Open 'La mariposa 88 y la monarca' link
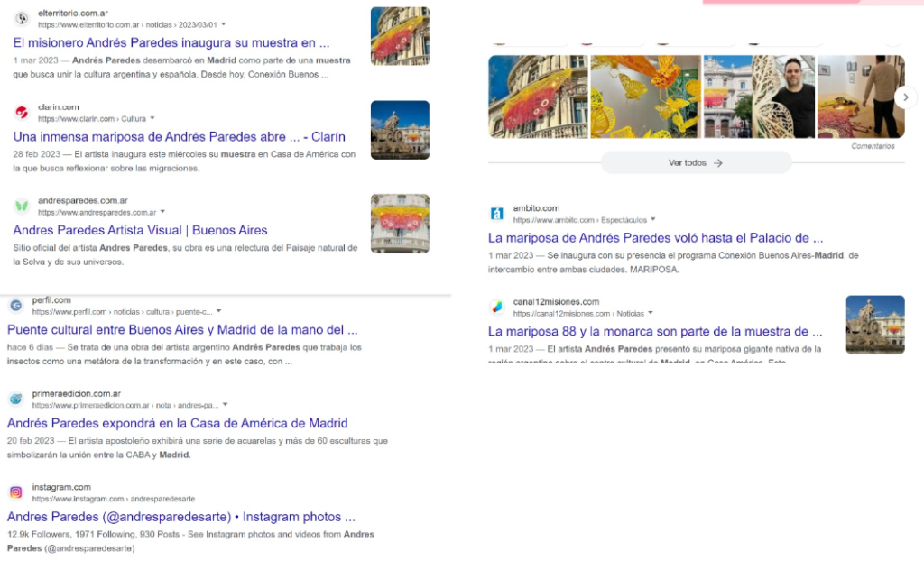Image resolution: width=924 pixels, height=570 pixels. (x=655, y=332)
